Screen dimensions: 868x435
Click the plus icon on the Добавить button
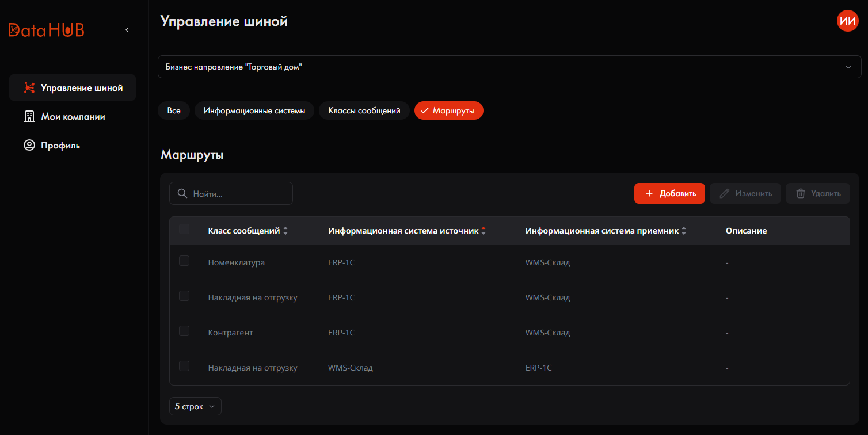pyautogui.click(x=649, y=193)
